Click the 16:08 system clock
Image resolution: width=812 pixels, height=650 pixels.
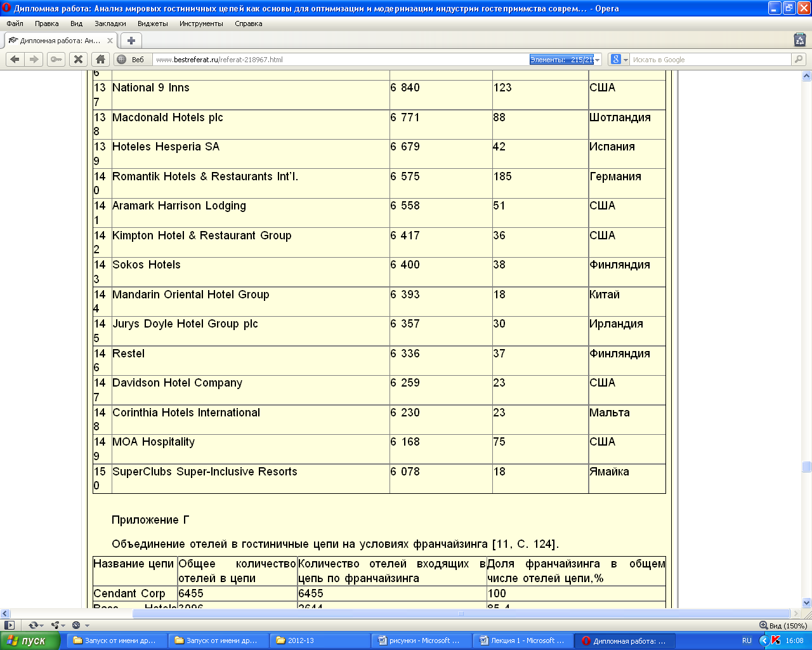point(794,640)
